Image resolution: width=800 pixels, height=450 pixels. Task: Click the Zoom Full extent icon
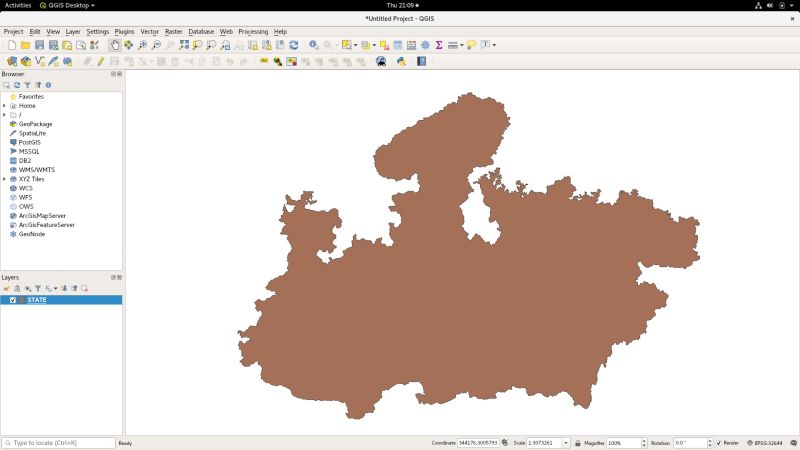(x=184, y=45)
